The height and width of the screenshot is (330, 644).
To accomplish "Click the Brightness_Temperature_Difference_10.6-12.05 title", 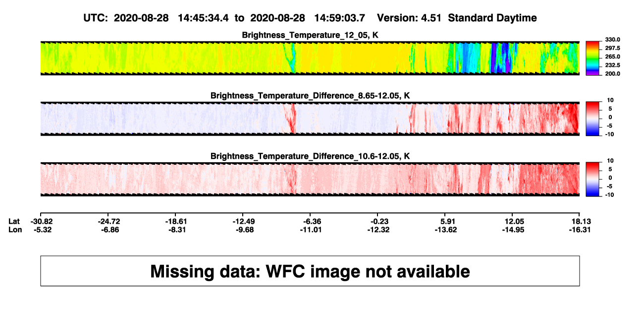I will (310, 156).
